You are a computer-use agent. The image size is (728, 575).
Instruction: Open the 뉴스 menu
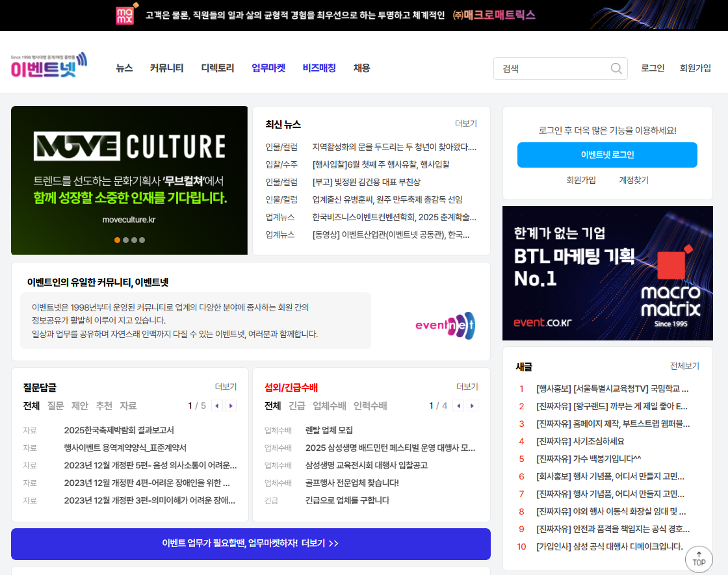pos(124,68)
